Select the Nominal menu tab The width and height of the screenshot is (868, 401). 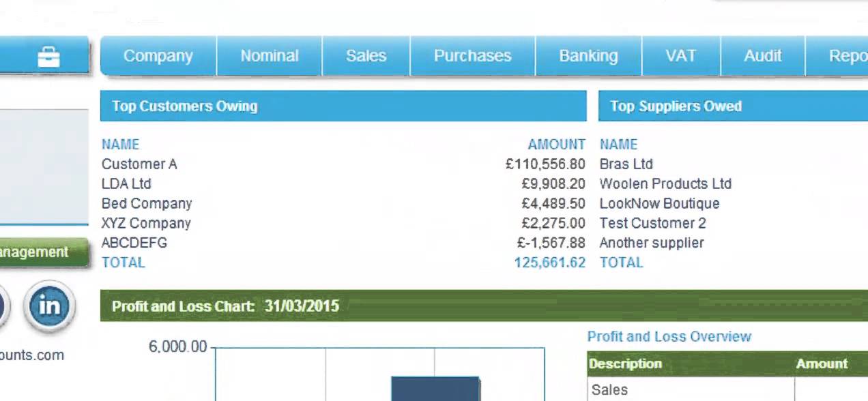coord(270,56)
